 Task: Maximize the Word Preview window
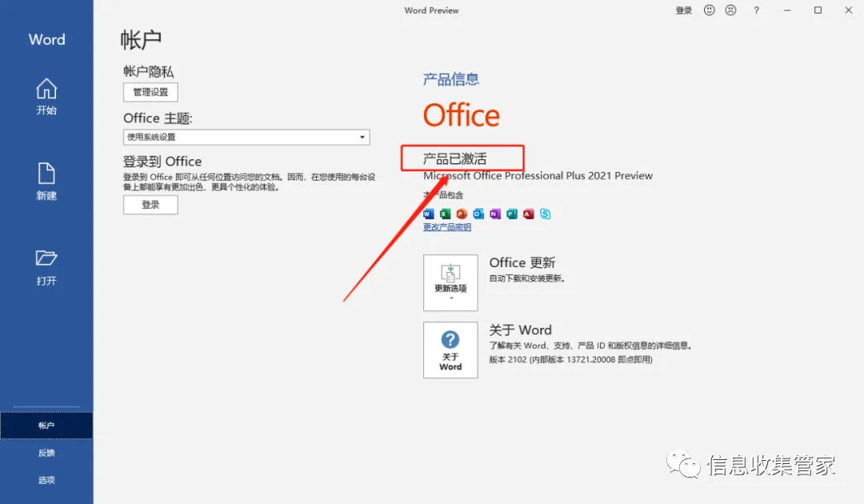tap(818, 10)
